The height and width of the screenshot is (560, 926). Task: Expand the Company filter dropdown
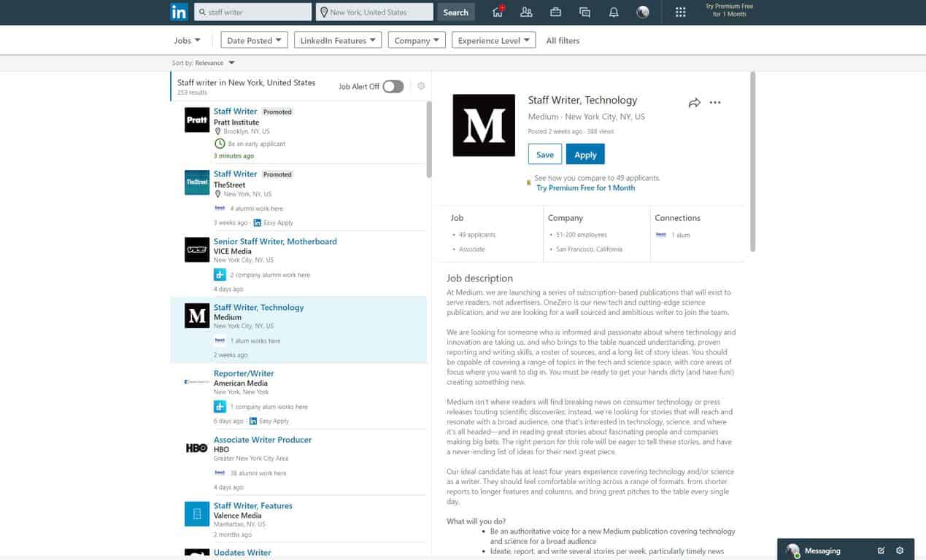pyautogui.click(x=417, y=41)
